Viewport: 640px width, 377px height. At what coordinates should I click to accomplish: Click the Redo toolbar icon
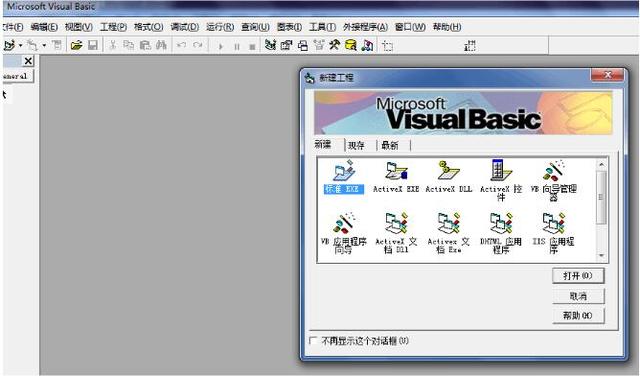point(198,45)
